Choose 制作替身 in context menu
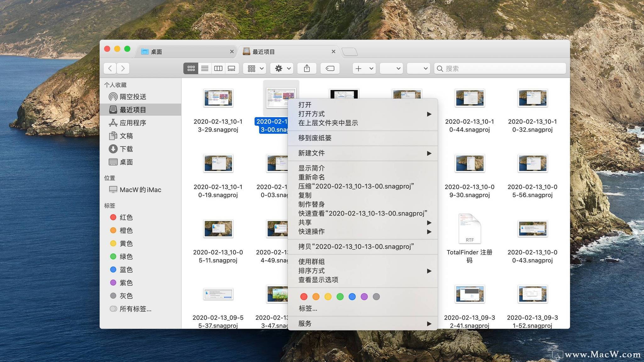The width and height of the screenshot is (644, 362). click(x=363, y=204)
